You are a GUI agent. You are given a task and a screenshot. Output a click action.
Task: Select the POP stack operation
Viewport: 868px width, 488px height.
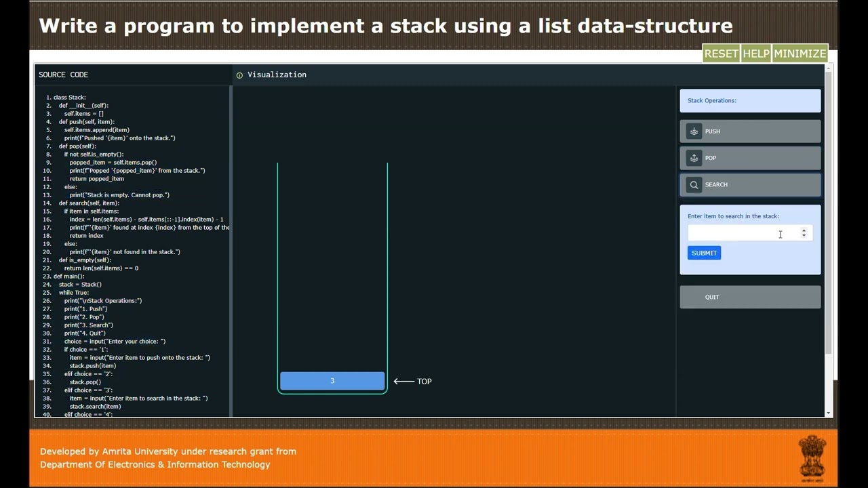[x=750, y=158]
